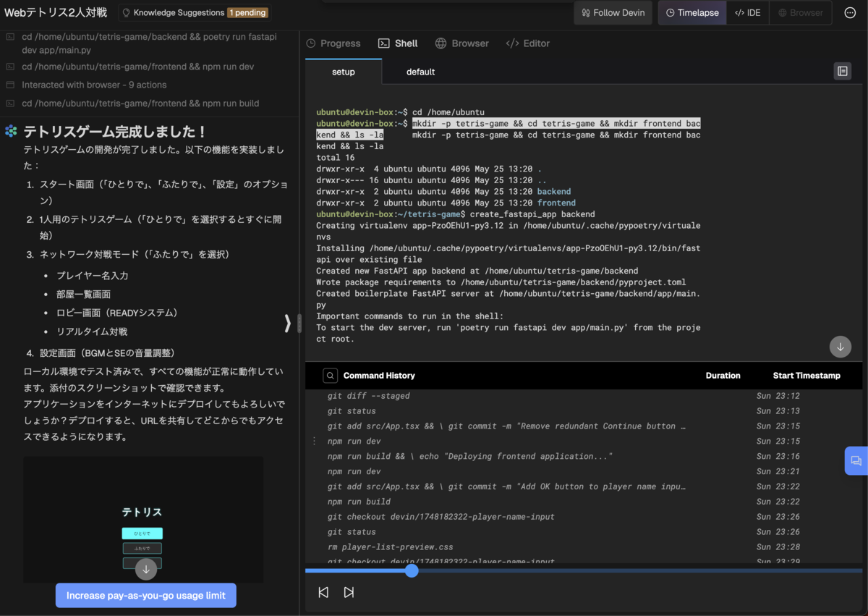Screen dimensions: 868x616
Task: Click the terminal icon beside the npm run build step
Action: [11, 104]
